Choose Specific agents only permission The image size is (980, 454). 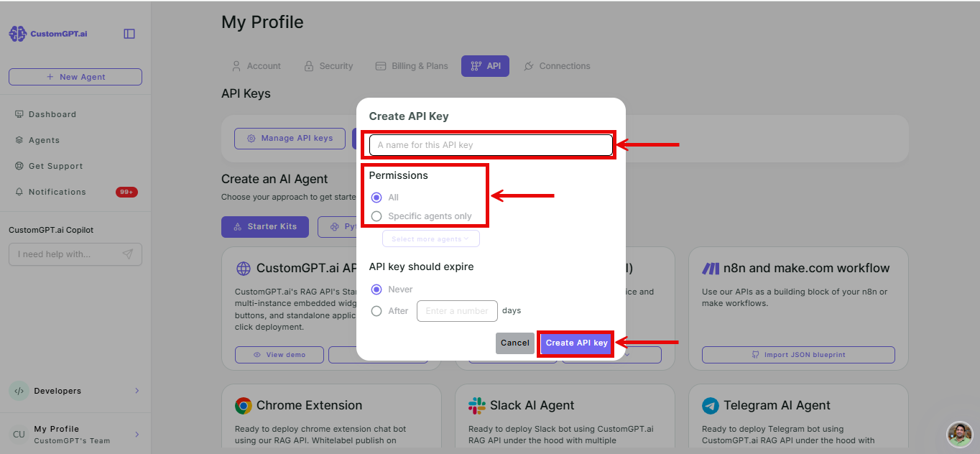[x=376, y=216]
